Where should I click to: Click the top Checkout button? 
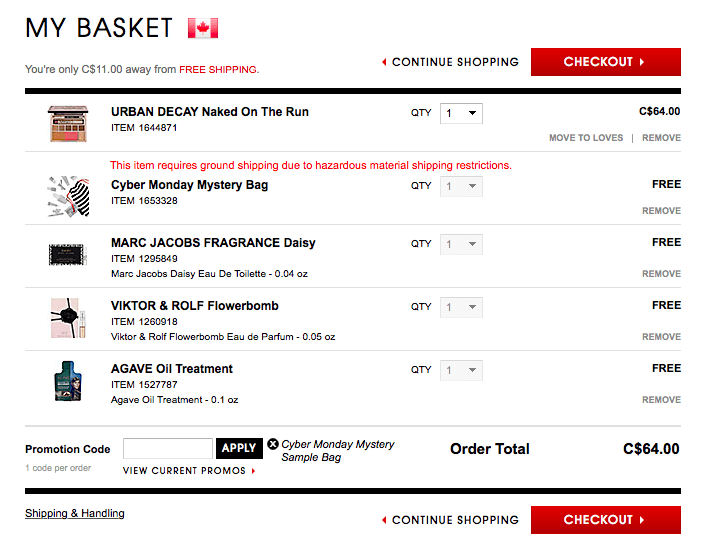tap(606, 62)
